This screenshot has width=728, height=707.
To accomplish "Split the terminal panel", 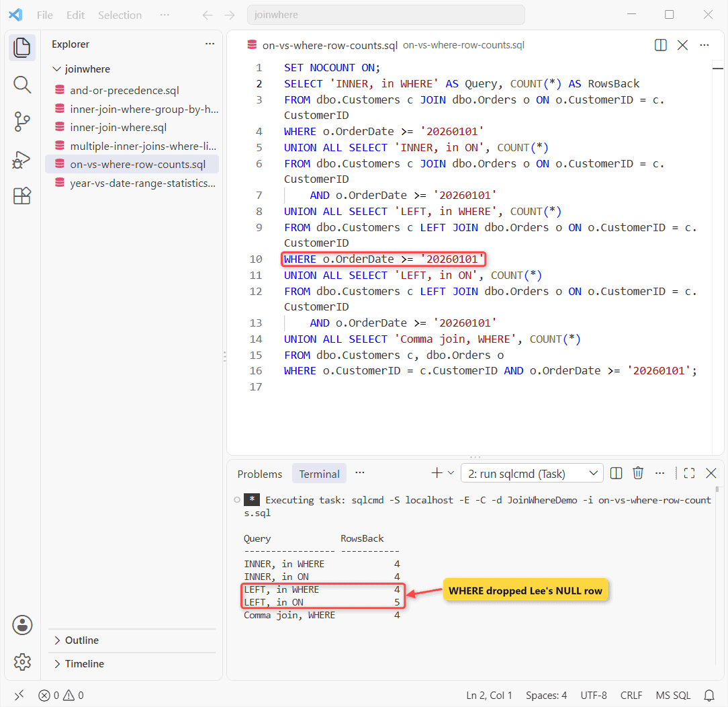I will [616, 473].
